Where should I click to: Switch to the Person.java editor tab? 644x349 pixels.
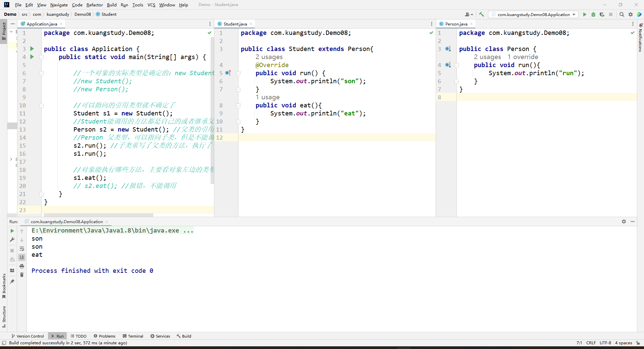pos(456,24)
